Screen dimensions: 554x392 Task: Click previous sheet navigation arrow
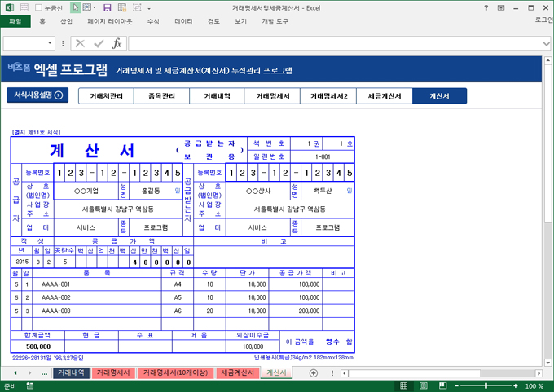[15, 373]
